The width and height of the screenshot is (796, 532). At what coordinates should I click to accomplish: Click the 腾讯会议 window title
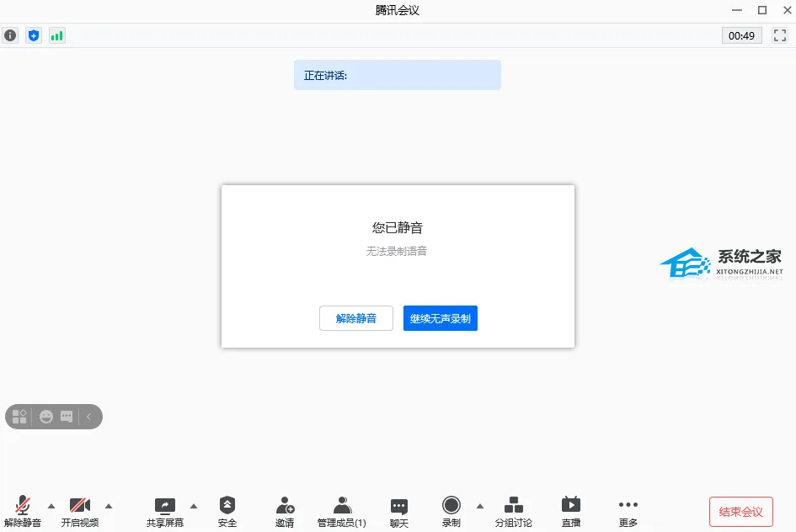[x=398, y=10]
